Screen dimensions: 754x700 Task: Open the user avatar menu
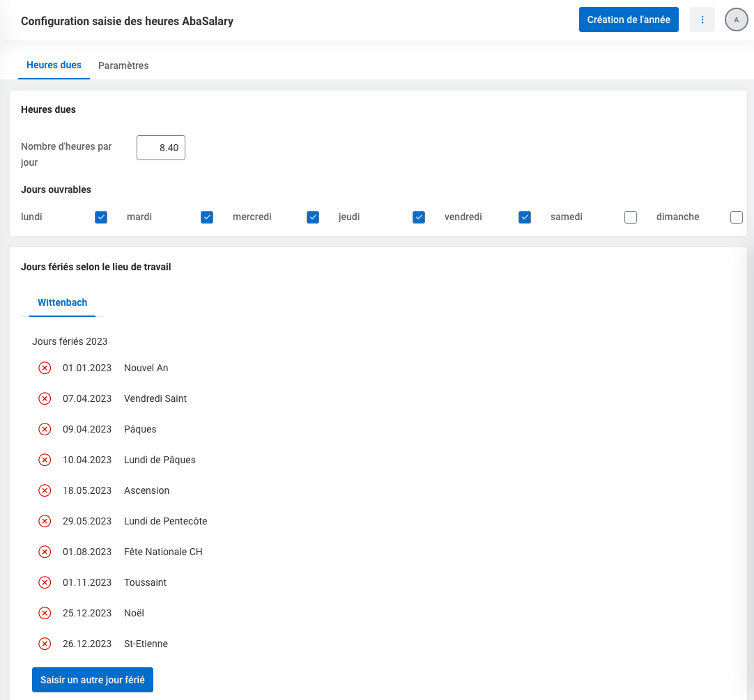[x=736, y=20]
